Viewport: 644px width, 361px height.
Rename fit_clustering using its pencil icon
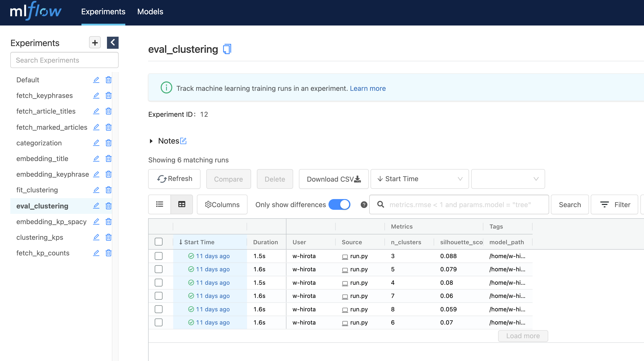[x=96, y=190]
